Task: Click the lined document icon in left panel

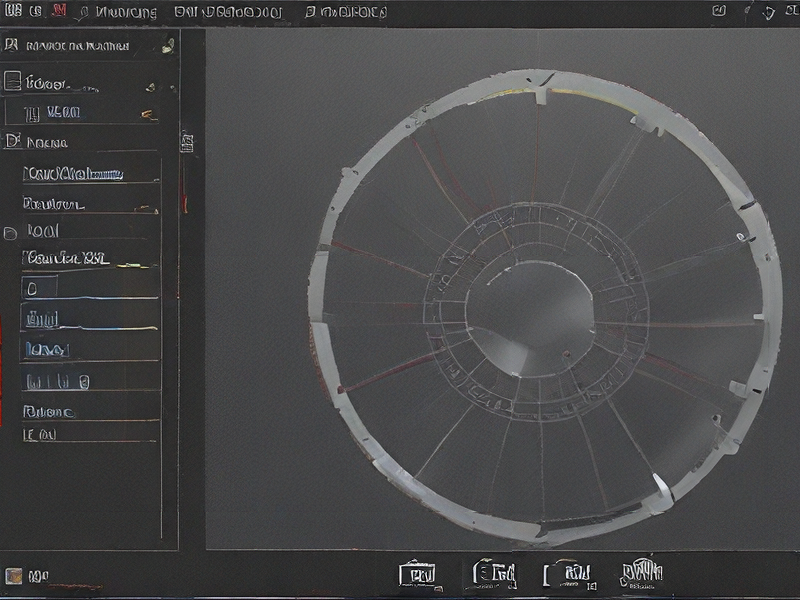Action: [x=12, y=81]
